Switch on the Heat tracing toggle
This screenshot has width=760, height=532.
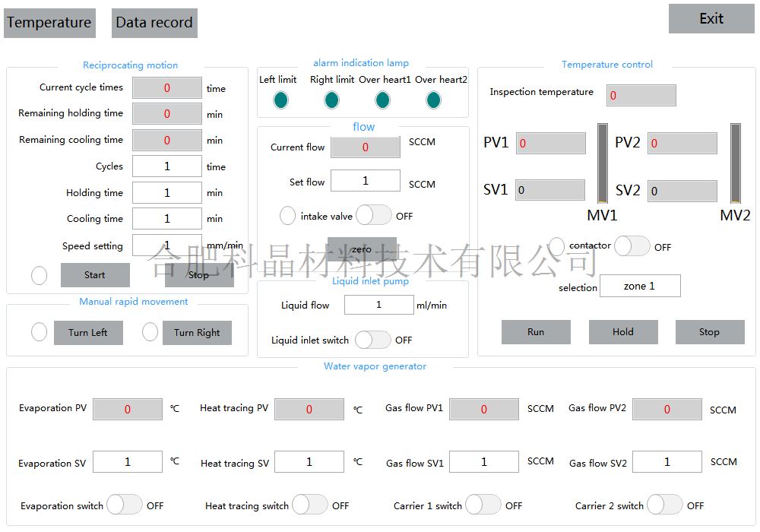click(310, 505)
